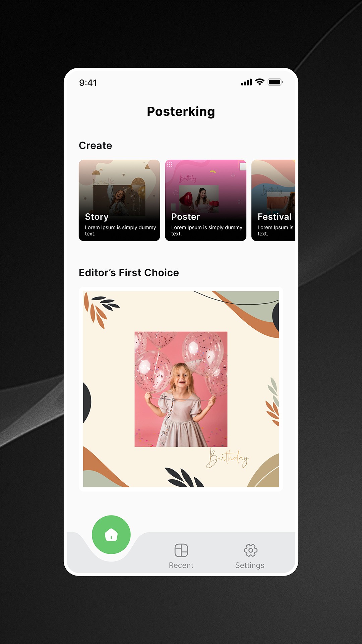Tap the Poster card description text
The width and height of the screenshot is (362, 644).
pyautogui.click(x=207, y=230)
